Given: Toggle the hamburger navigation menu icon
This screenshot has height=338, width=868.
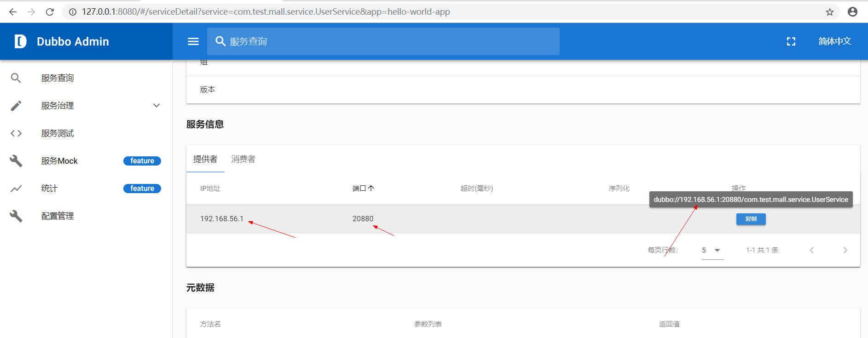Looking at the screenshot, I should point(193,41).
